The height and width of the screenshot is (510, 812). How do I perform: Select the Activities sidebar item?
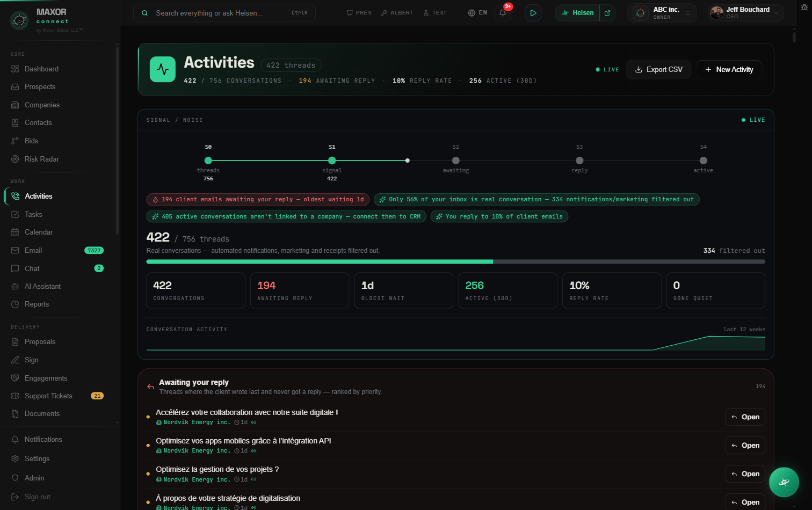(59, 196)
